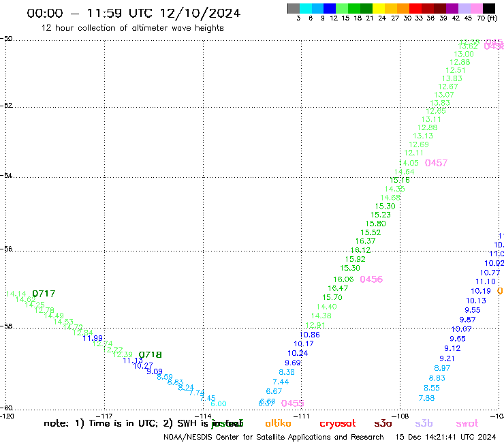Select the s3a satellite legend label
Viewport: 504px width, 443px height.
(383, 423)
